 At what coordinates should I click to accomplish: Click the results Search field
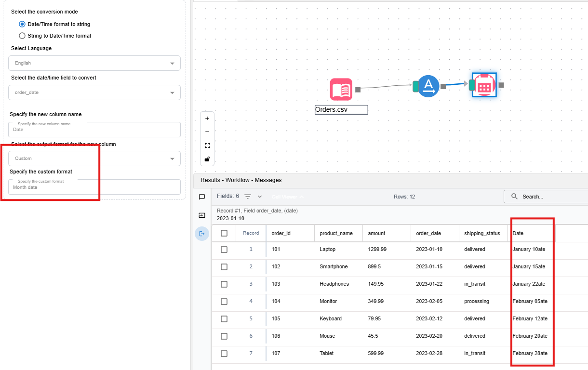(x=549, y=197)
